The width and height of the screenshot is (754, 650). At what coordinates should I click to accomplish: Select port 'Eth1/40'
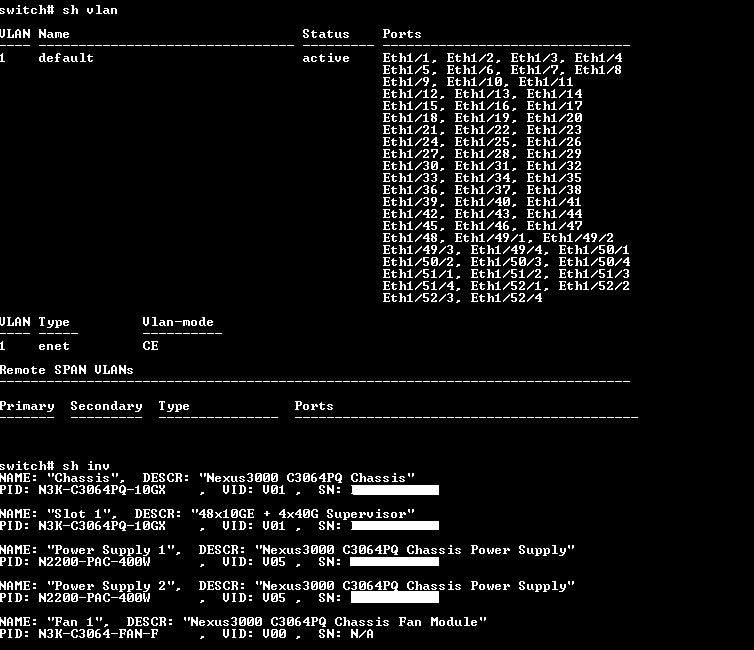[482, 202]
